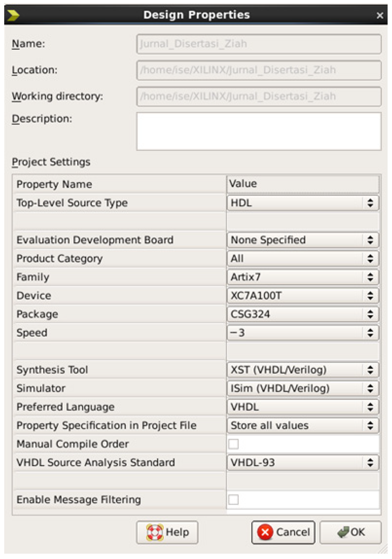Select the Speed property label
The height and width of the screenshot is (559, 392).
[32, 333]
